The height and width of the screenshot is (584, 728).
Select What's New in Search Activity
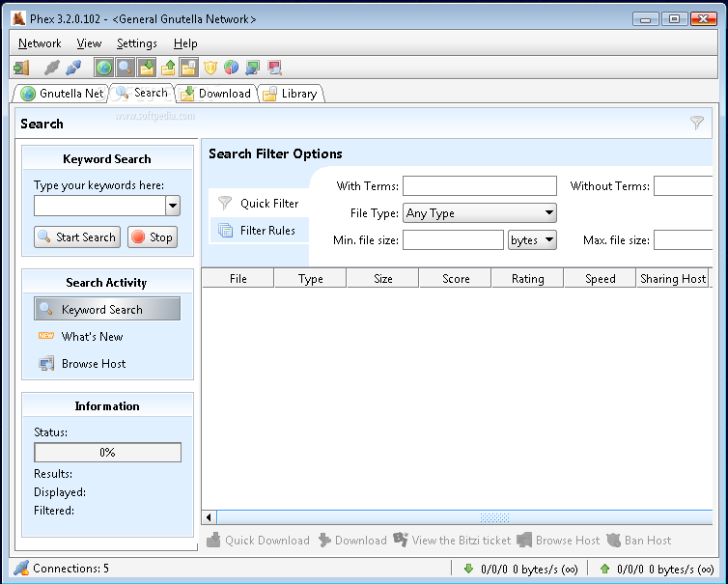(92, 337)
